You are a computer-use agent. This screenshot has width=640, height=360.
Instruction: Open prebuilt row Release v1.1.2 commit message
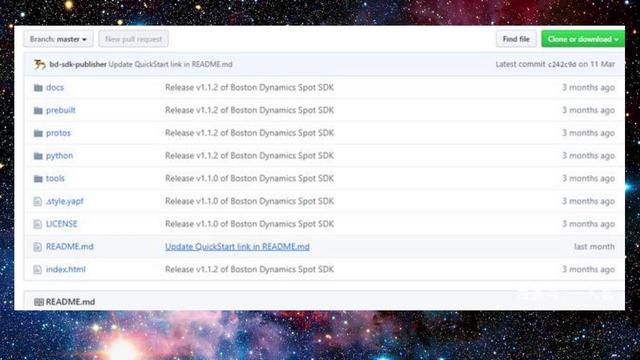pos(249,110)
